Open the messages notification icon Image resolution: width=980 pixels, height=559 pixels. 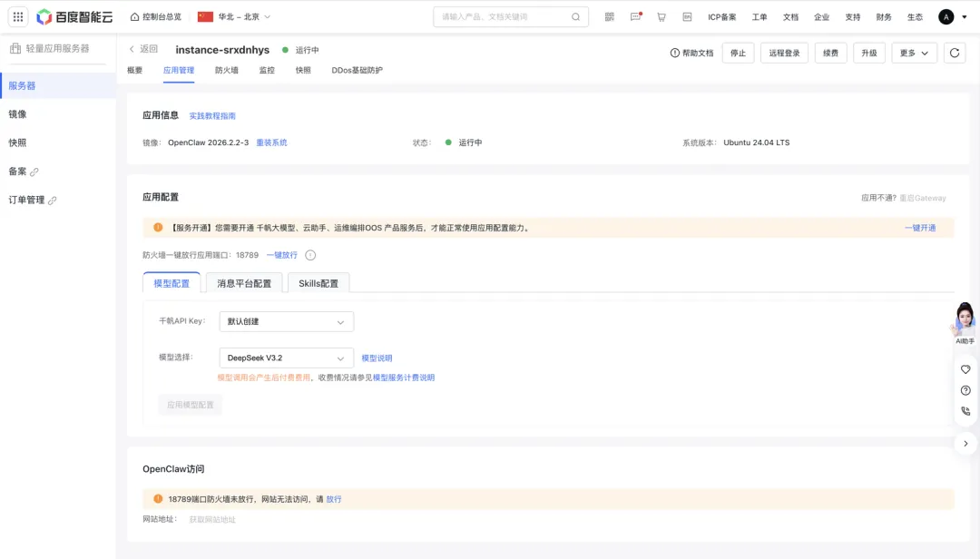tap(635, 17)
